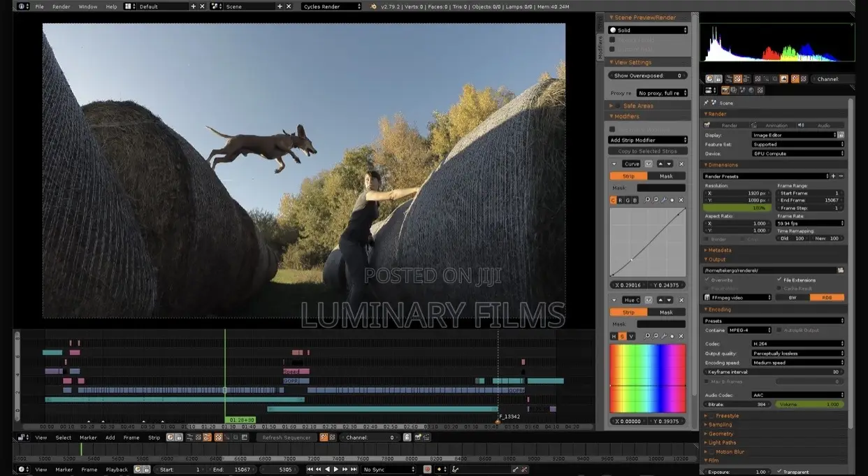Select the B curve channel

[x=635, y=200]
